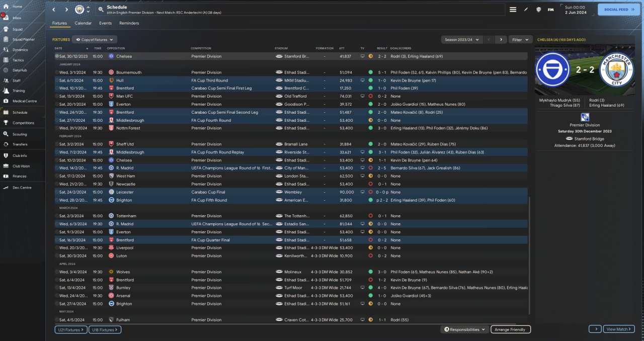The width and height of the screenshot is (644, 341).
Task: Open the U21 Fixtures button
Action: tap(71, 329)
